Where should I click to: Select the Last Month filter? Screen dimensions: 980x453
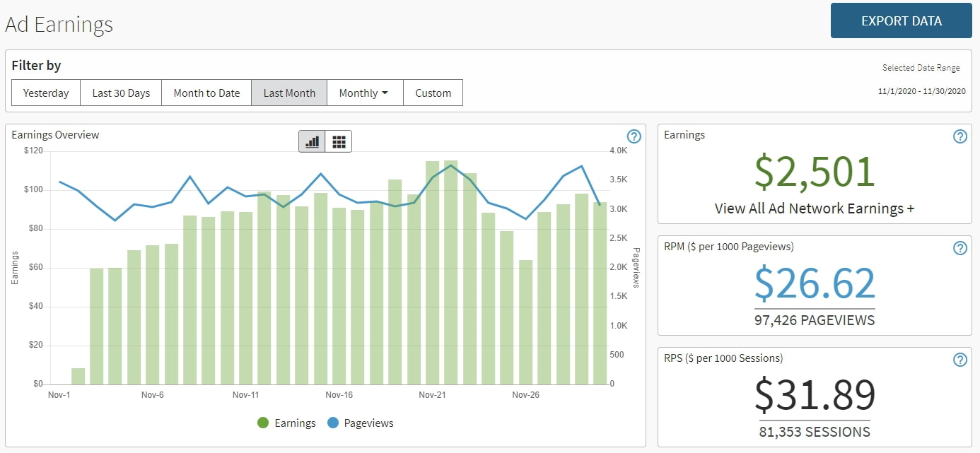(x=289, y=93)
